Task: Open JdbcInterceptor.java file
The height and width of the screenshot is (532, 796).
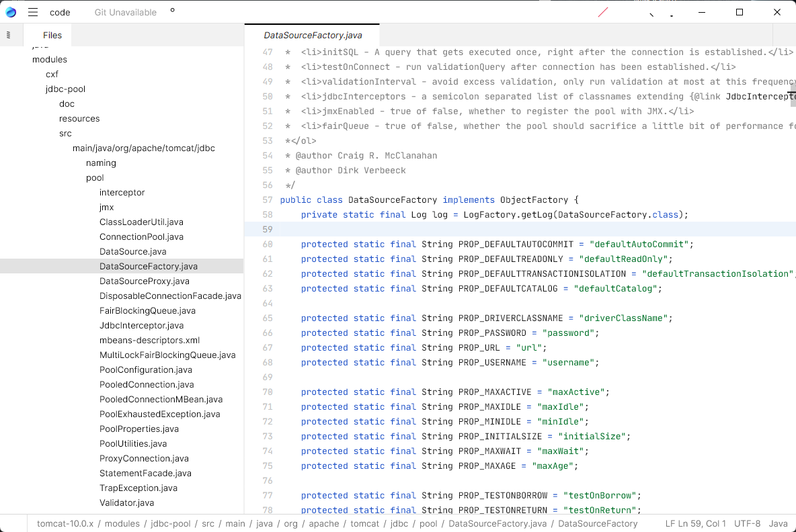Action: 141,325
